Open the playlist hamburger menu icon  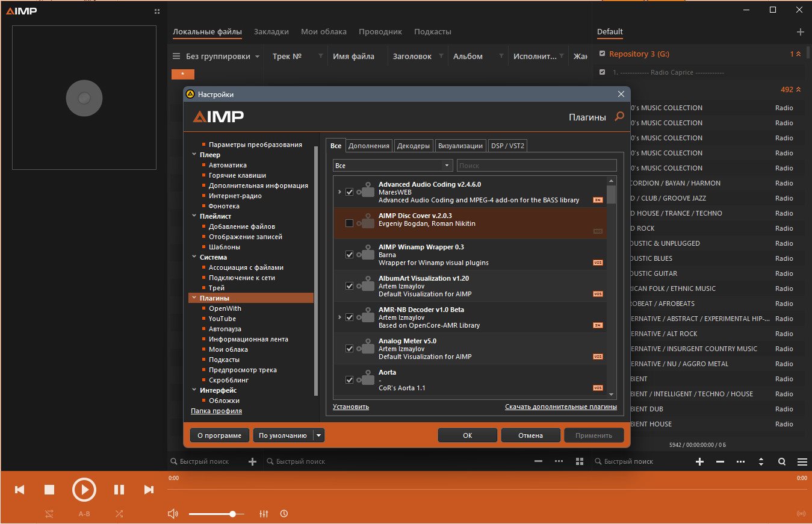802,462
